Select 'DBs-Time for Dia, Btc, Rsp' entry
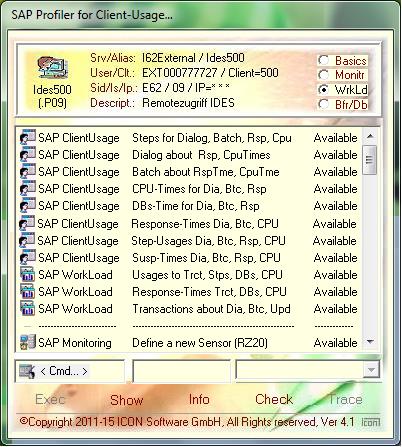Viewport: 402px width, 447px height. click(196, 206)
